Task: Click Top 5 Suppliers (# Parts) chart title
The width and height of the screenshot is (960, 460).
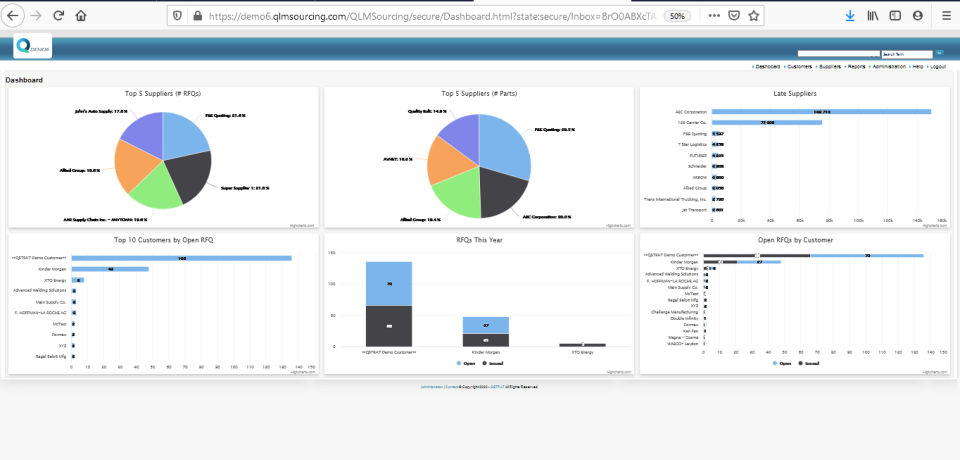Action: [479, 94]
